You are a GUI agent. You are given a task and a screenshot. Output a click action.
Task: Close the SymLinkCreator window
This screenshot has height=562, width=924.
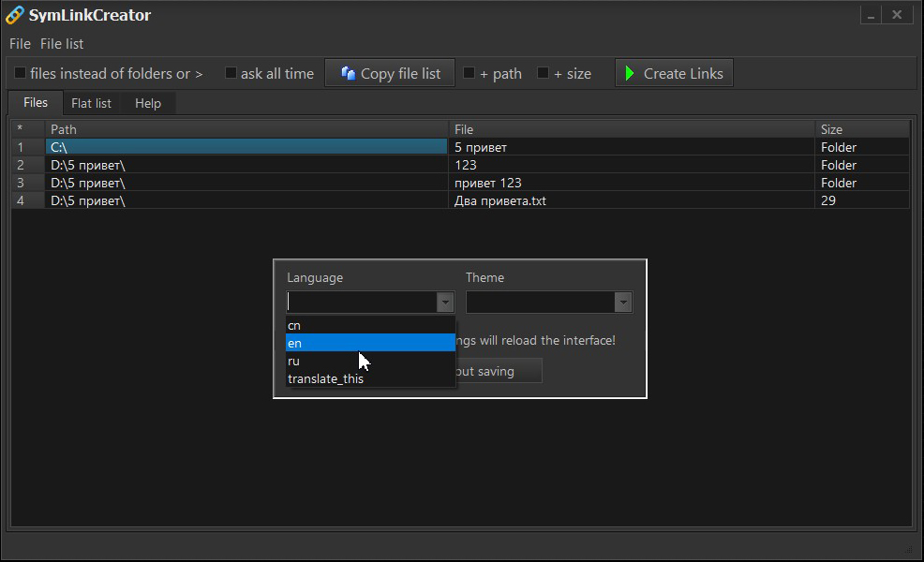click(x=897, y=15)
